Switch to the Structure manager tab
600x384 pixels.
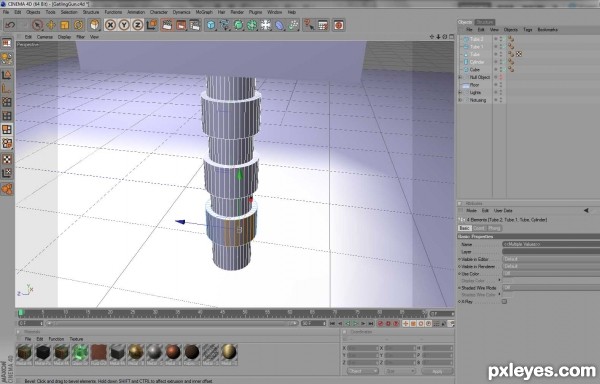pos(484,22)
